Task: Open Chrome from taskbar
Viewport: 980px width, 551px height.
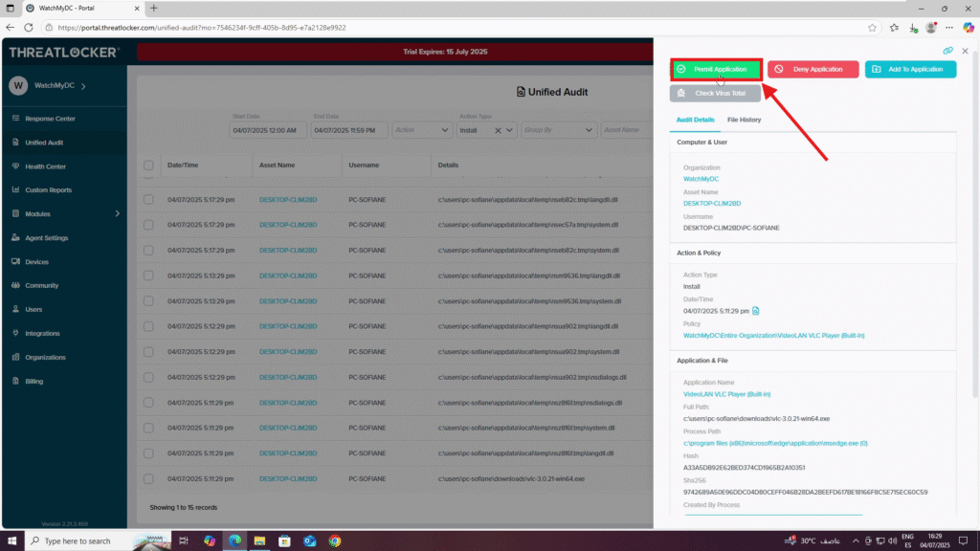Action: [335, 540]
